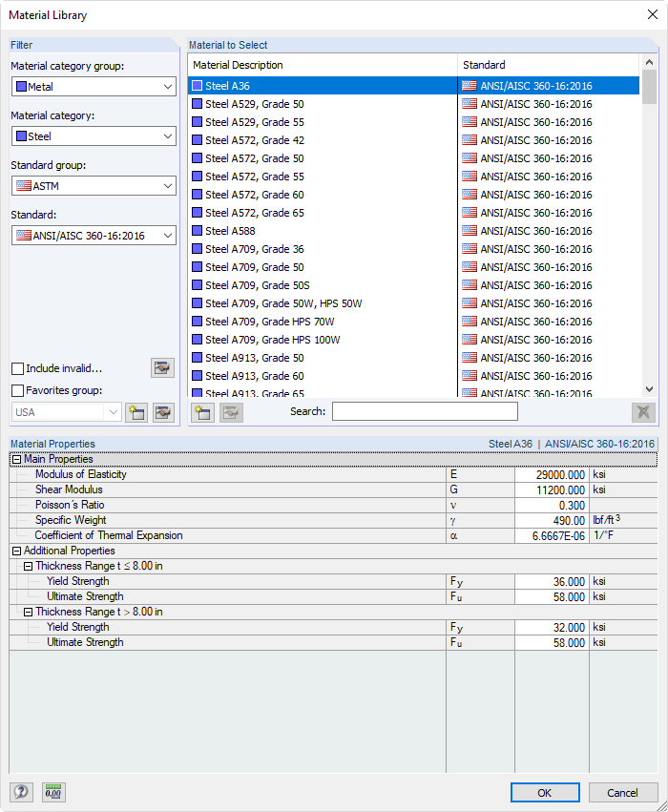Select Steel A36 row
This screenshot has width=668, height=812.
(x=414, y=86)
